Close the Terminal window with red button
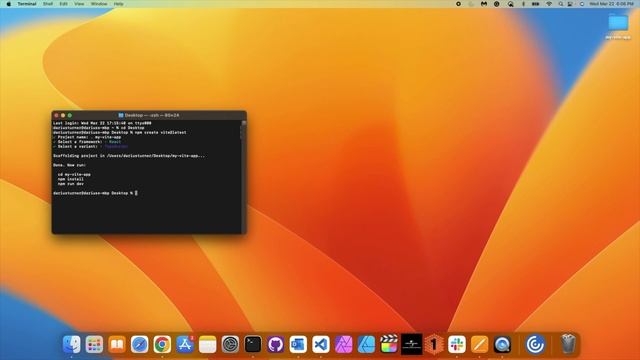The image size is (640, 360). click(56, 116)
